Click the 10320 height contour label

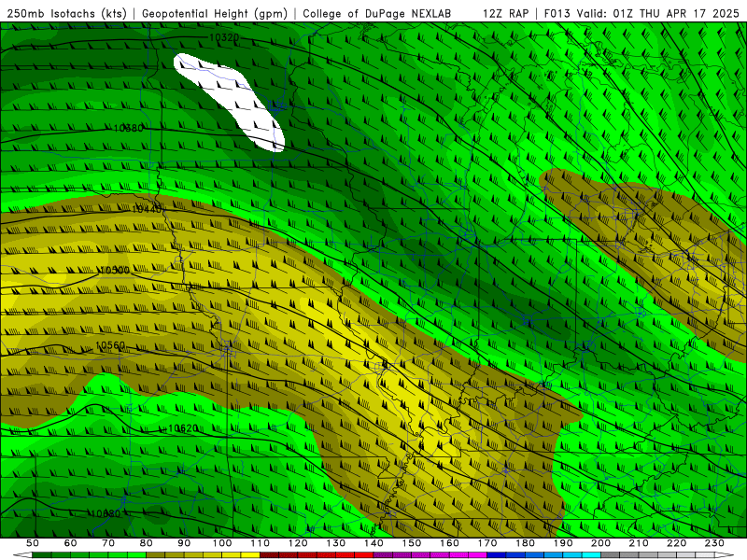pyautogui.click(x=223, y=37)
